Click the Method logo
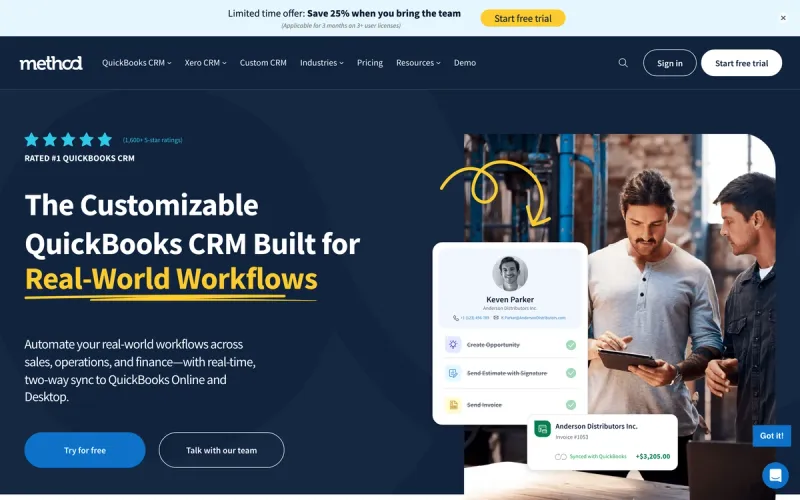The image size is (800, 500). [x=51, y=63]
